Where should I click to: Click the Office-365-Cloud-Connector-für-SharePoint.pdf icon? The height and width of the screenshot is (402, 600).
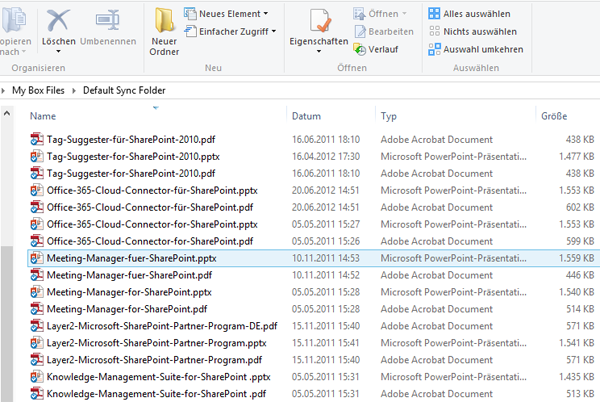coord(37,207)
